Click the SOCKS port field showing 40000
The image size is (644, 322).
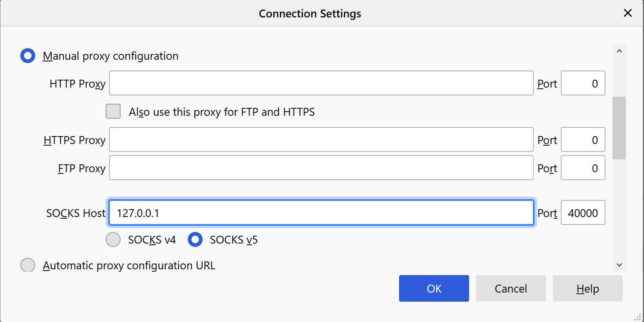[583, 213]
